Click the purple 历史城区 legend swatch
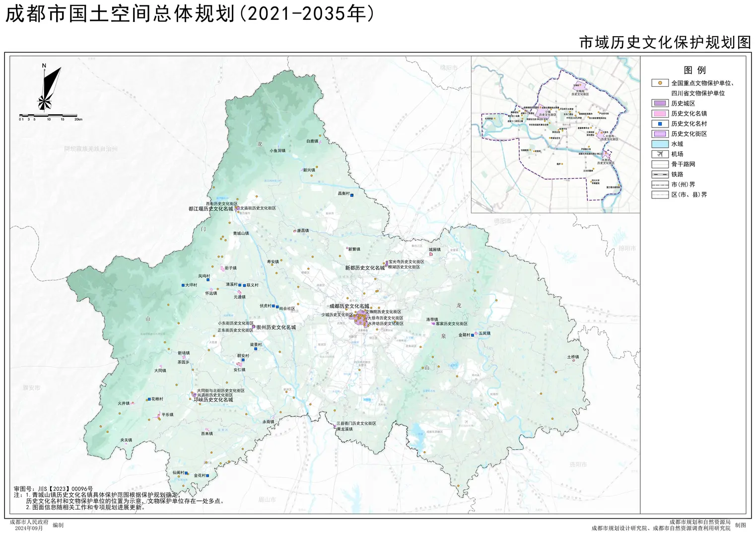Image resolution: width=756 pixels, height=536 pixels. [x=660, y=103]
